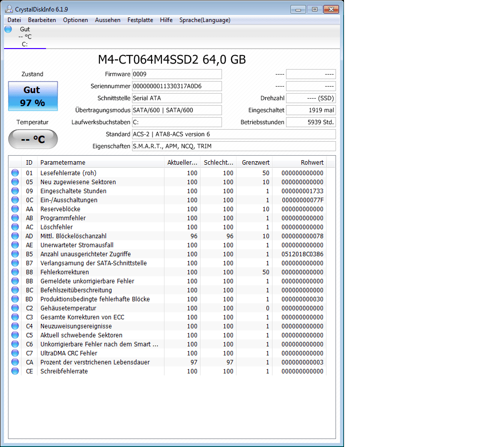Click the -- °C temperature button
The width and height of the screenshot is (504, 447).
point(33,139)
